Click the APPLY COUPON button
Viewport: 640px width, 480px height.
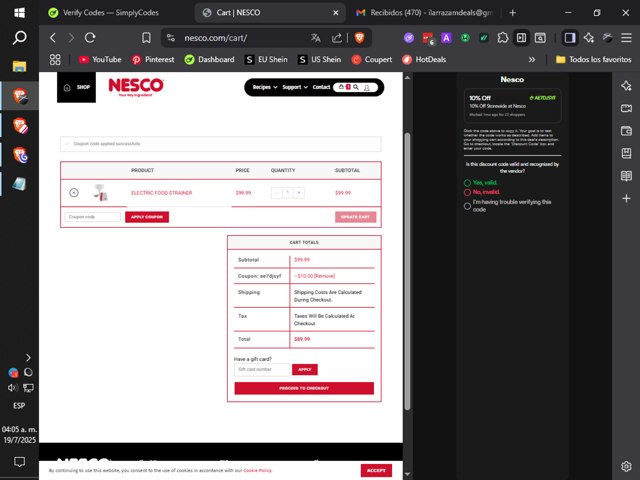point(147,217)
